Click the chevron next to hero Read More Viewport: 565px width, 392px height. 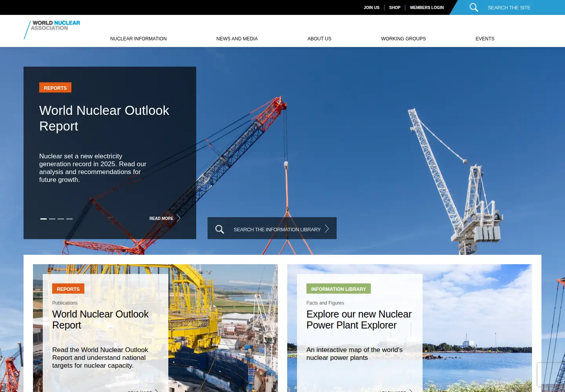click(178, 218)
